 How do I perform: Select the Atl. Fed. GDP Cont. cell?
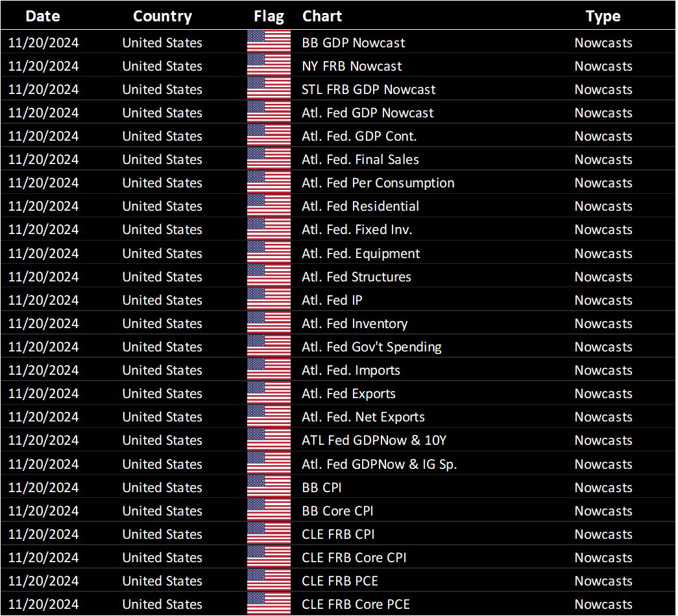pyautogui.click(x=359, y=136)
